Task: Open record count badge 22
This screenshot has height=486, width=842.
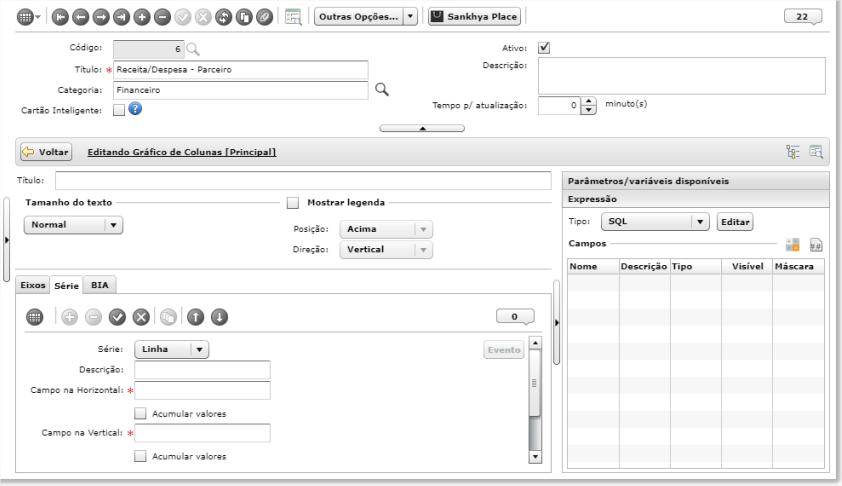Action: (x=803, y=17)
